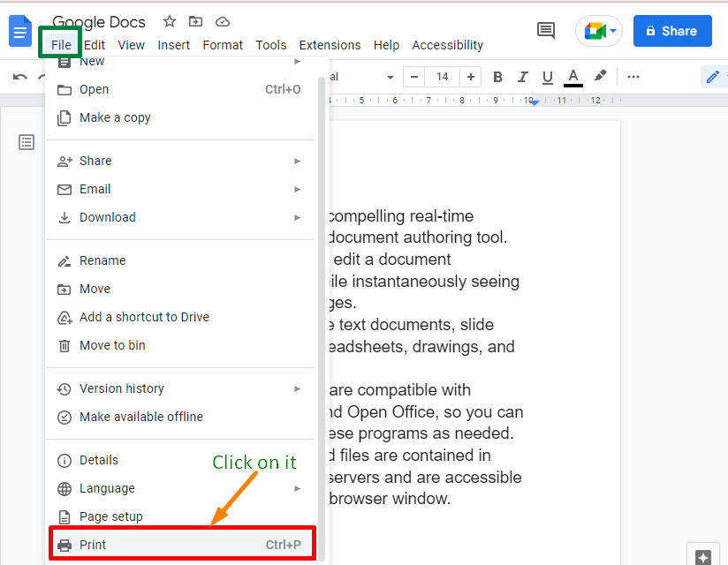Select Rename in the File menu
The width and height of the screenshot is (728, 565).
pos(181,260)
